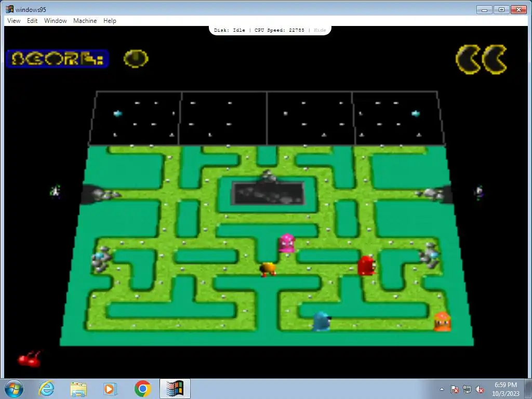The height and width of the screenshot is (399, 532).
Task: Launch Internet Explorer from taskbar
Action: point(46,389)
